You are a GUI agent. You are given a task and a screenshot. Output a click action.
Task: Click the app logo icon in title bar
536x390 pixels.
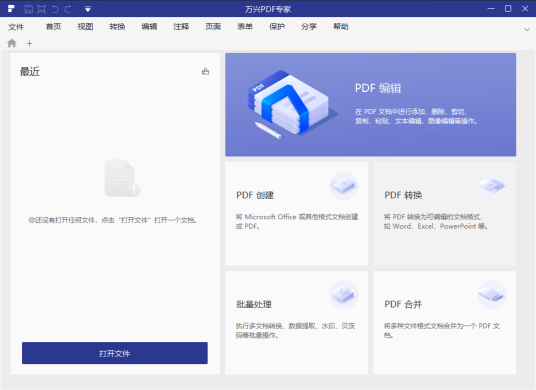11,9
